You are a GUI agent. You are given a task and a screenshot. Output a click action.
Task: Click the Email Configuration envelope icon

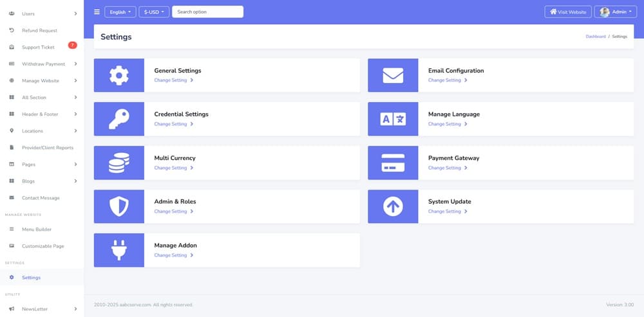pyautogui.click(x=393, y=75)
